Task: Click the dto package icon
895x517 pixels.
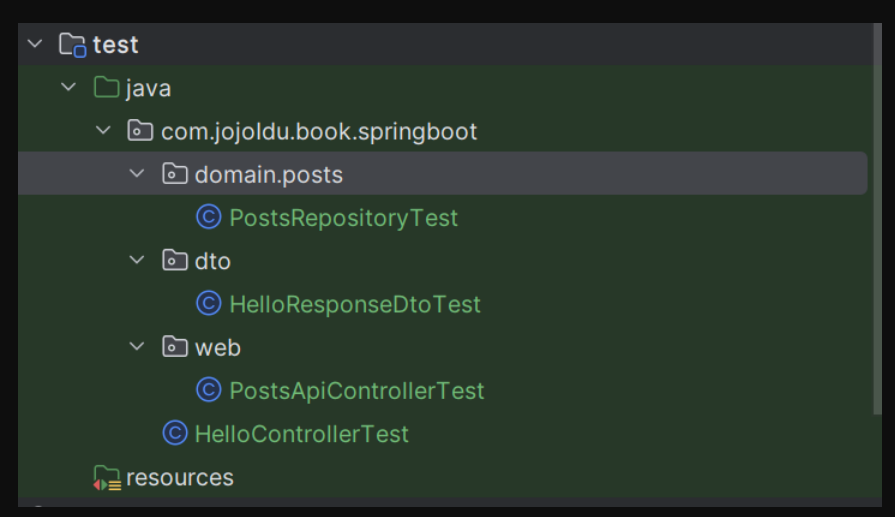Action: pyautogui.click(x=175, y=261)
